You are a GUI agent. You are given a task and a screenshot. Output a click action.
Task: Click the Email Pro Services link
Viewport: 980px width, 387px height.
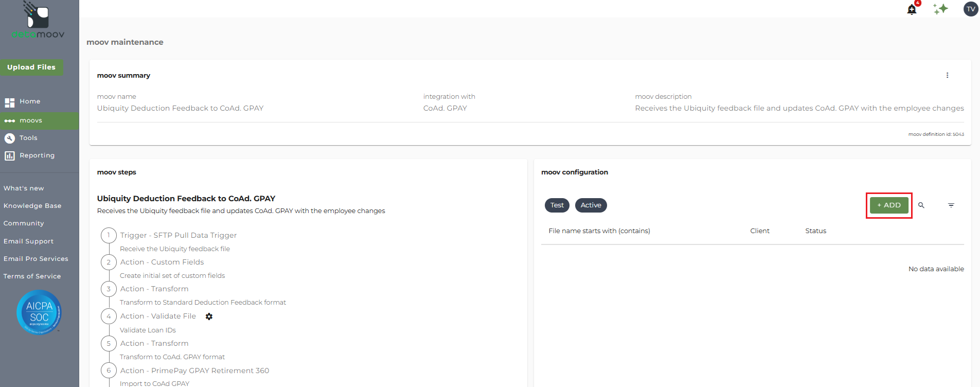[x=36, y=259]
